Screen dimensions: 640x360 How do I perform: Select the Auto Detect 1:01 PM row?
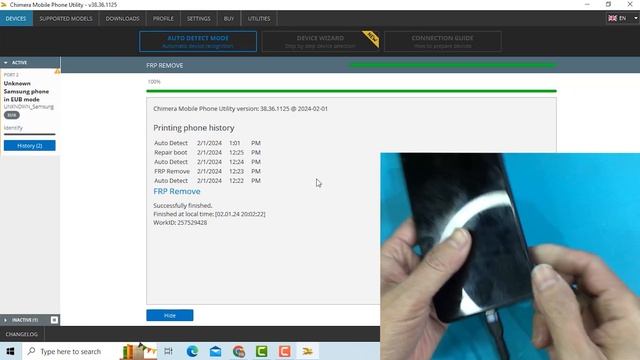point(207,143)
